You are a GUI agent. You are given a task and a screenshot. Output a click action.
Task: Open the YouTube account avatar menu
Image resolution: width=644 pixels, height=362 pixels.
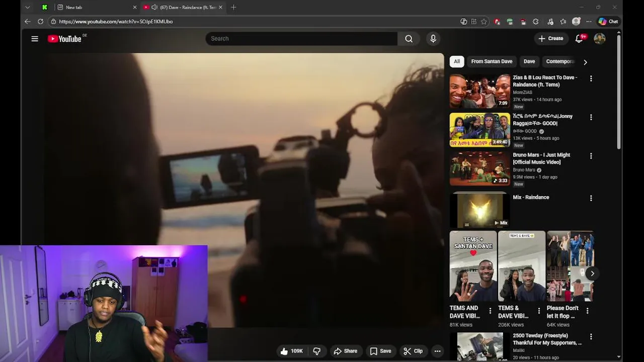599,39
